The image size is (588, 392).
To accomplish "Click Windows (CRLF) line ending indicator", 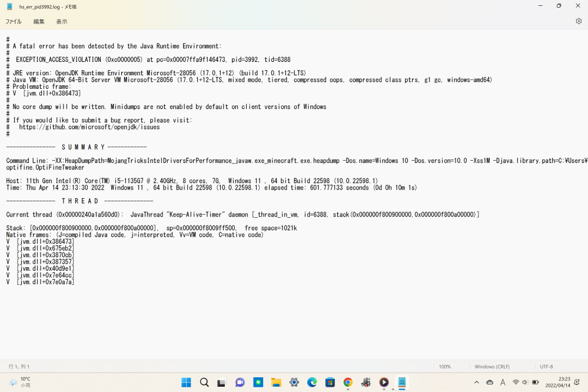I will [492, 367].
